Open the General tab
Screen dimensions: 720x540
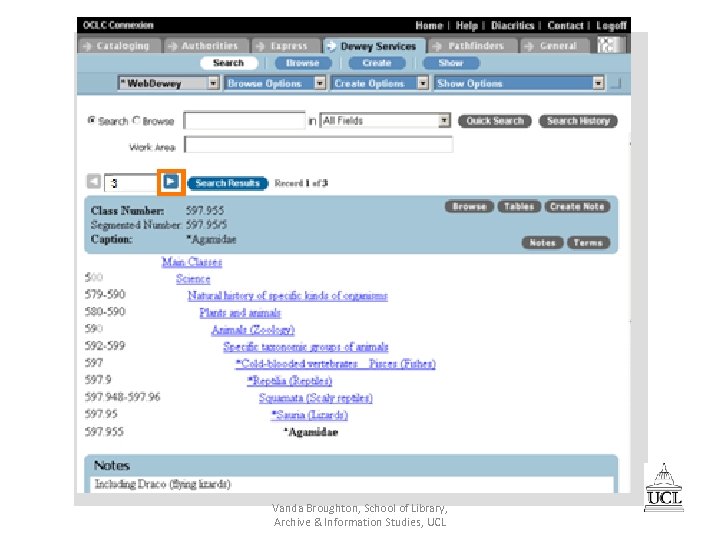(554, 46)
